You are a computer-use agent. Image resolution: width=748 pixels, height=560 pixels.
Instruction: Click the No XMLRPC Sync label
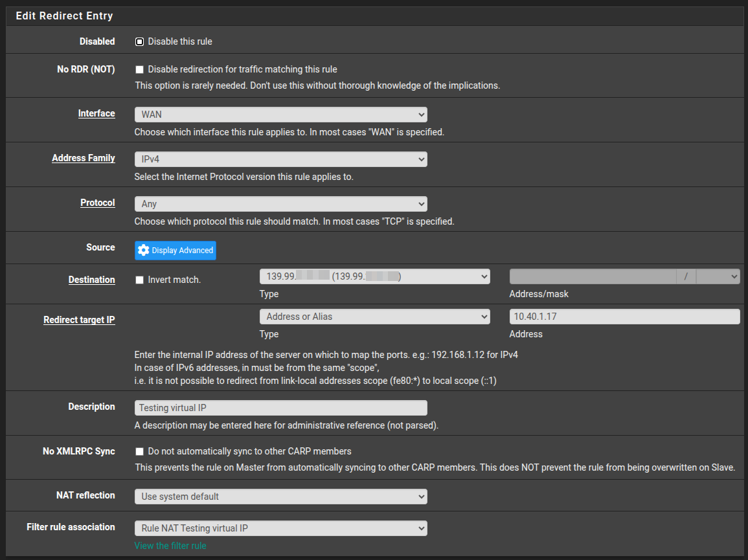point(79,451)
